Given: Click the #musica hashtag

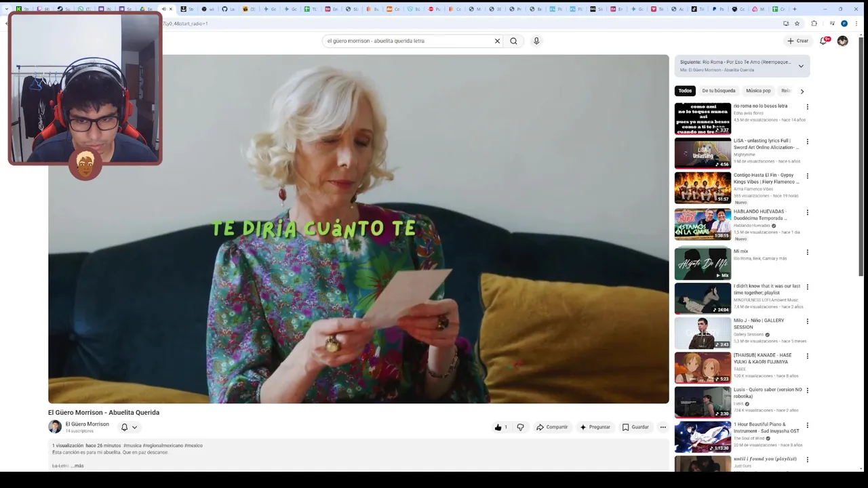Looking at the screenshot, I should (x=133, y=446).
